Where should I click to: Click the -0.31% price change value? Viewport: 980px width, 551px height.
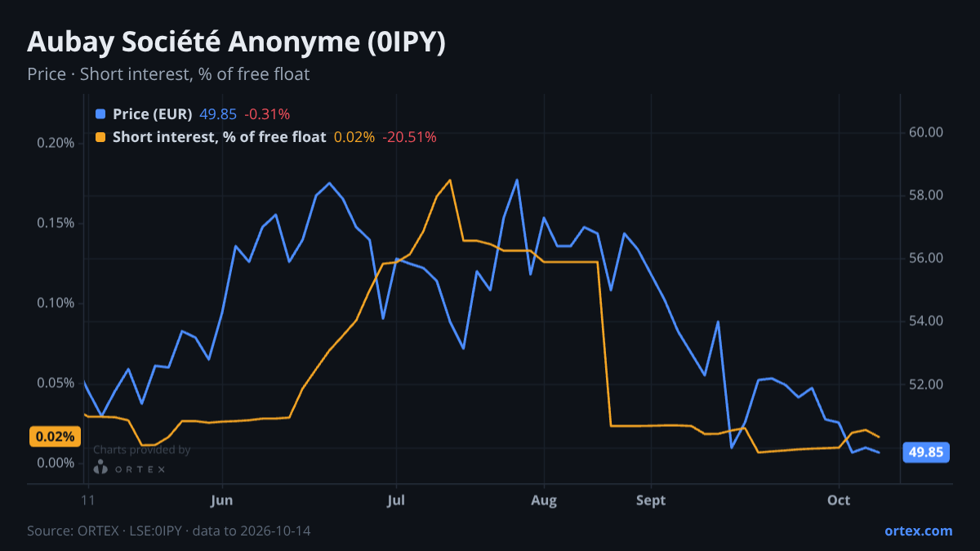point(267,113)
